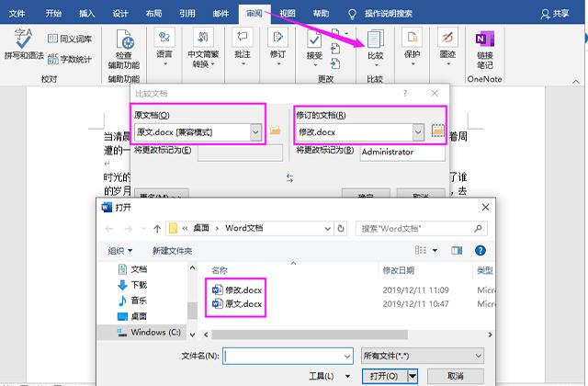Viewport: 588px width, 386px height.
Task: Switch to the References (引用) tab
Action: [x=187, y=14]
